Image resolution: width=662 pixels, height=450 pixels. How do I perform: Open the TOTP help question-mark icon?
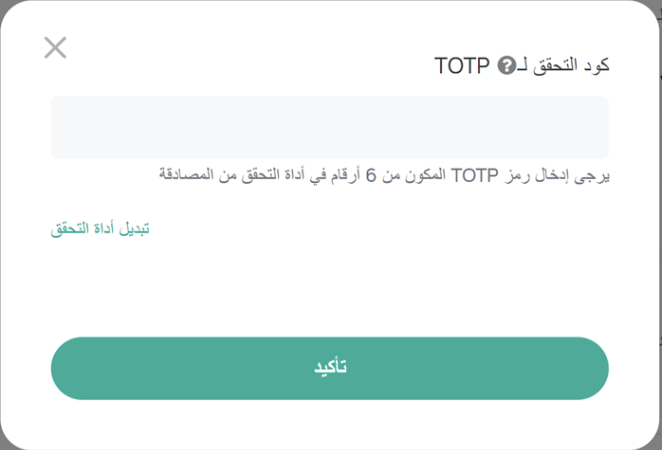pyautogui.click(x=506, y=65)
